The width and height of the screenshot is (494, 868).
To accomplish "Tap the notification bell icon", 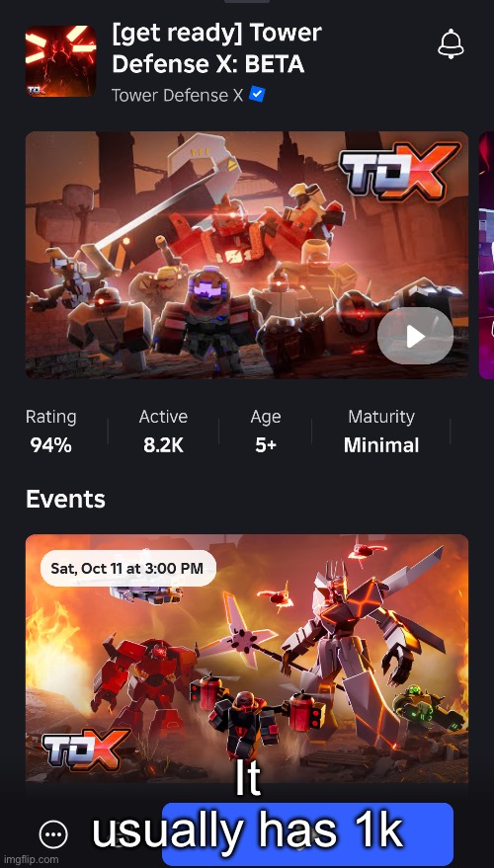I will pyautogui.click(x=451, y=44).
